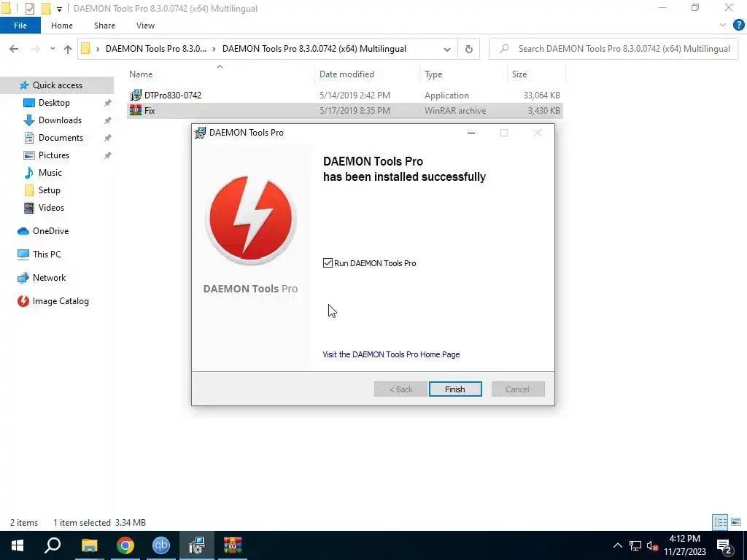Unpin Desktop with its pin icon
Viewport: 747px width, 560px height.
coord(108,103)
